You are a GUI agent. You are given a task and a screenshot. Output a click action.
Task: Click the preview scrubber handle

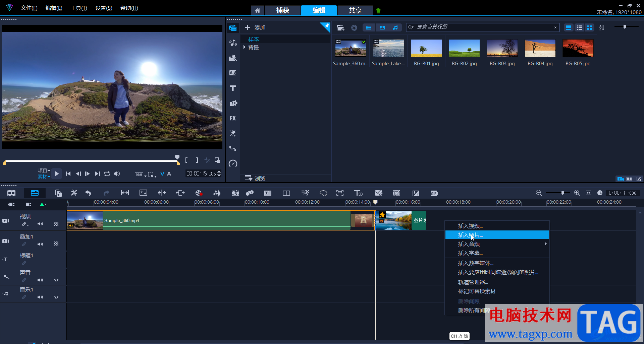[177, 157]
